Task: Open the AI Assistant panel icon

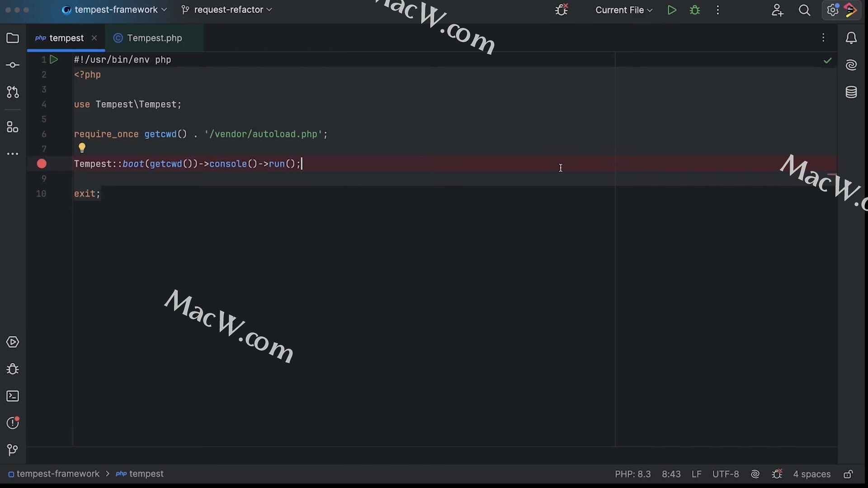Action: (851, 65)
